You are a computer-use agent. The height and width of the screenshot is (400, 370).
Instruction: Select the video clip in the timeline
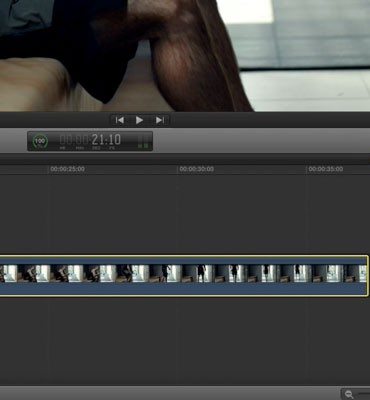184,276
